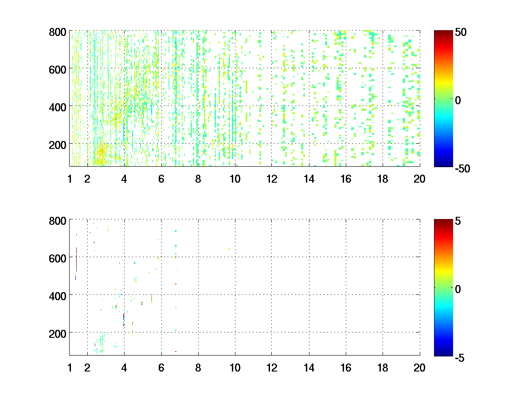The width and height of the screenshot is (532, 399).
Task: Click y-axis tick '800' of upper plot
Action: coord(58,32)
